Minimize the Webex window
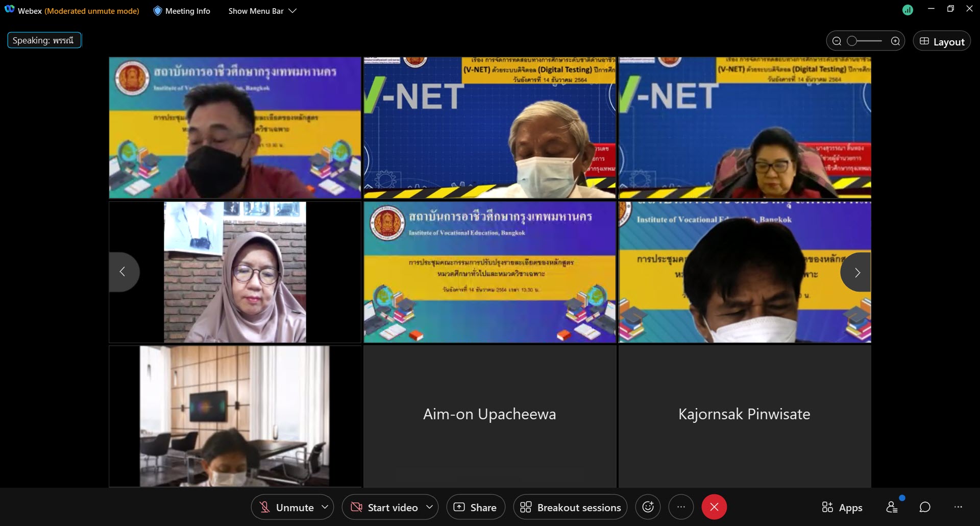Screen dimensions: 980x526 [931, 9]
